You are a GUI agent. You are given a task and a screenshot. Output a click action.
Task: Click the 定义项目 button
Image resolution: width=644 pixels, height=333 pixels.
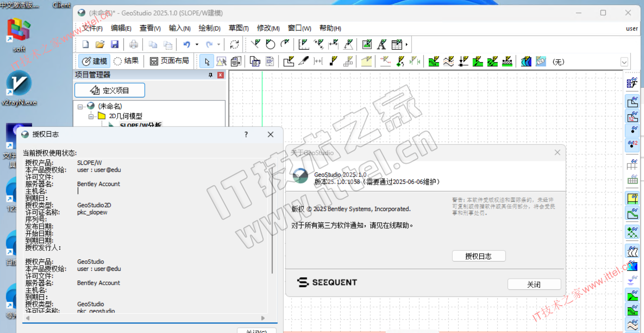click(x=110, y=90)
